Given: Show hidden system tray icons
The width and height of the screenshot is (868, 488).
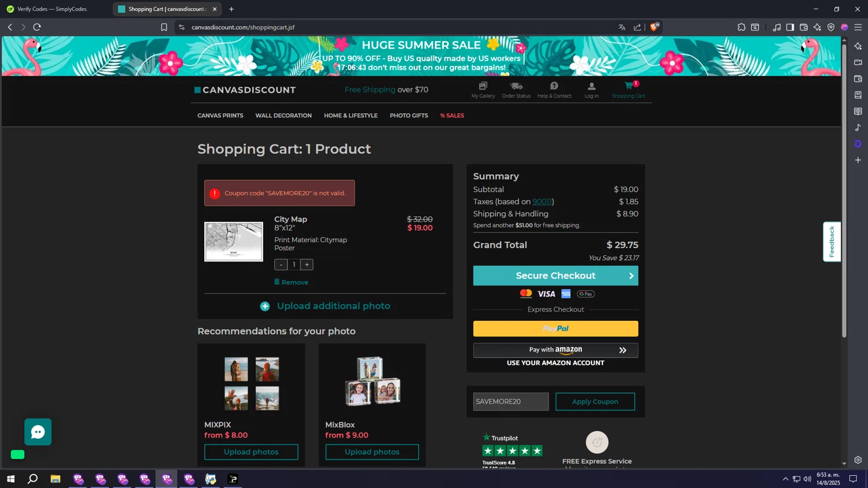Looking at the screenshot, I should click(x=785, y=479).
